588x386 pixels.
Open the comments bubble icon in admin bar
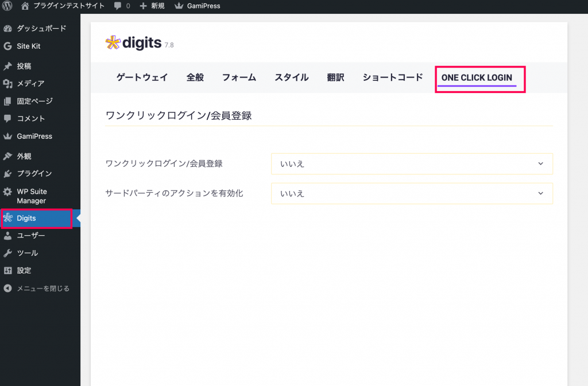(118, 6)
